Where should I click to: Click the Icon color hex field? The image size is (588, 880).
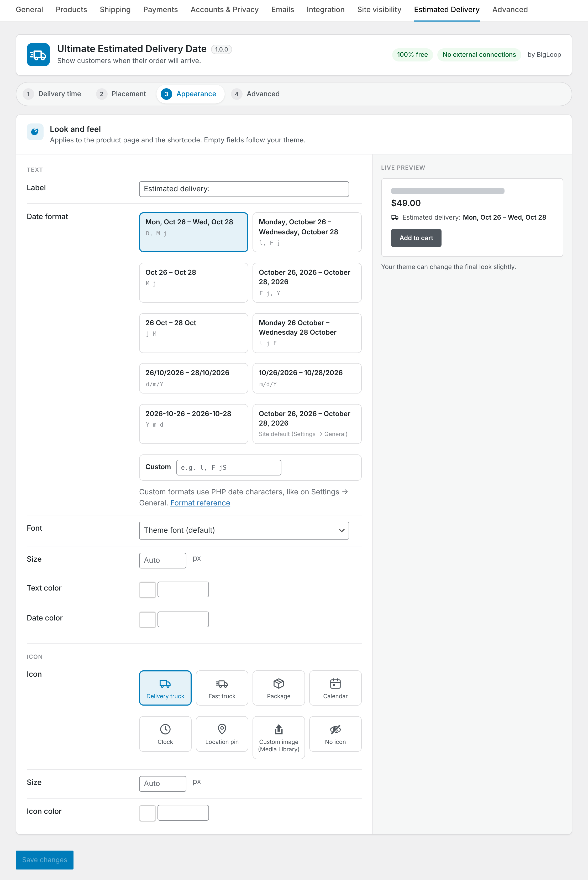[183, 813]
